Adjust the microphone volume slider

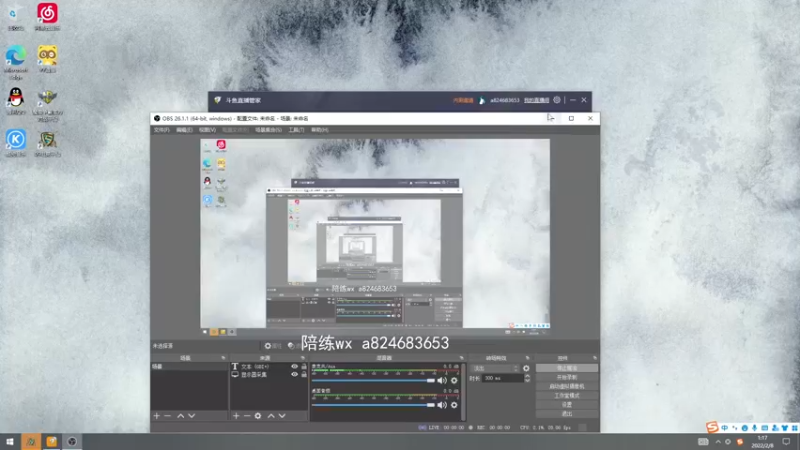373,381
